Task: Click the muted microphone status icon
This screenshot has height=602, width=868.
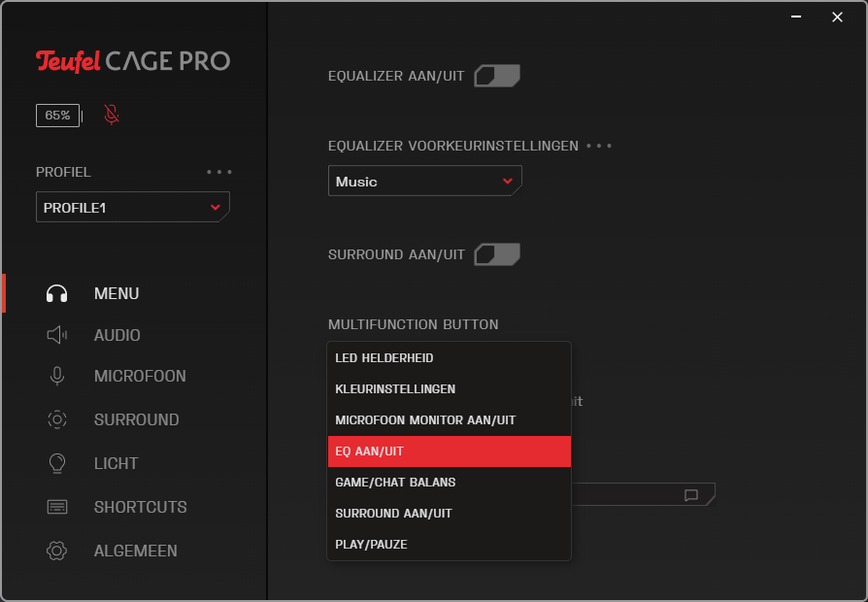Action: click(x=112, y=115)
